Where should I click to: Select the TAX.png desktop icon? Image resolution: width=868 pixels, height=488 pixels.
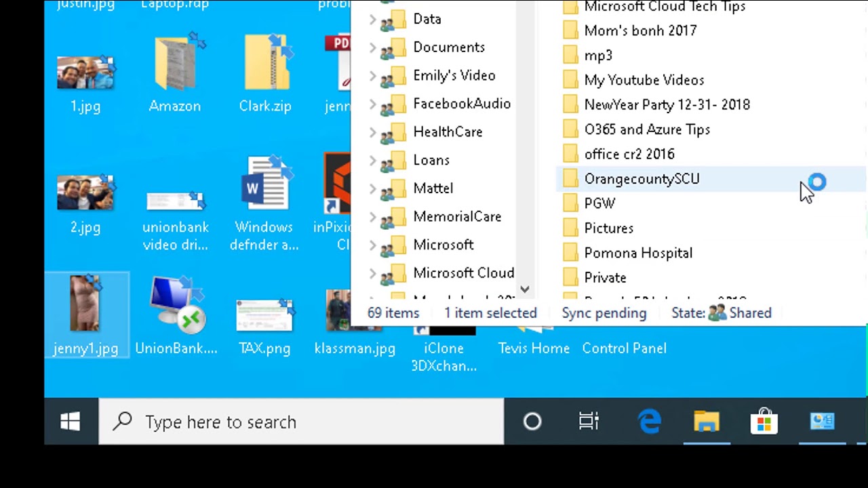(x=264, y=314)
